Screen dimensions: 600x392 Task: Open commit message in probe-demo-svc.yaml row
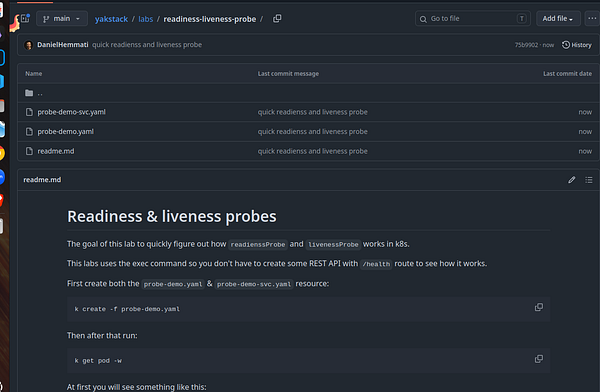click(x=312, y=112)
